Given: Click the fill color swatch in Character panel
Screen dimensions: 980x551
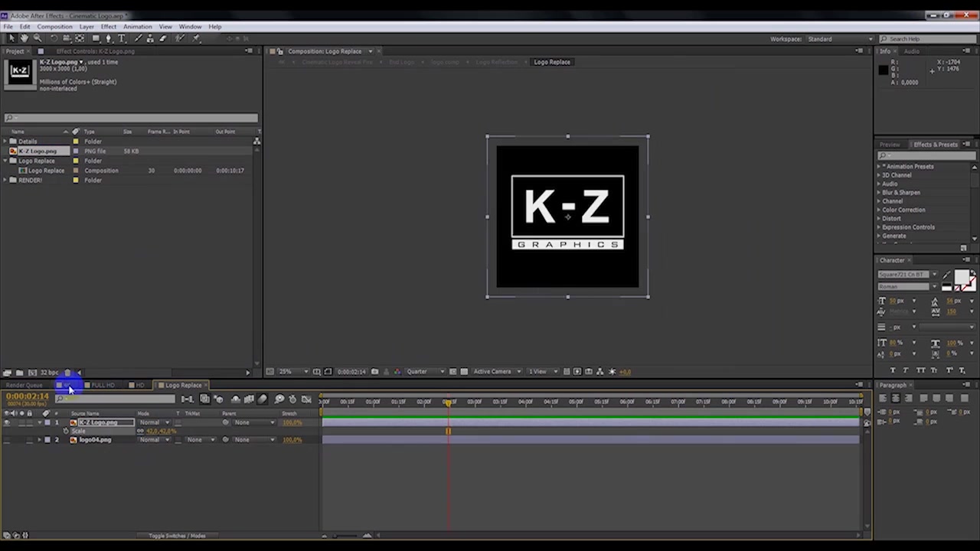Looking at the screenshot, I should (x=962, y=277).
